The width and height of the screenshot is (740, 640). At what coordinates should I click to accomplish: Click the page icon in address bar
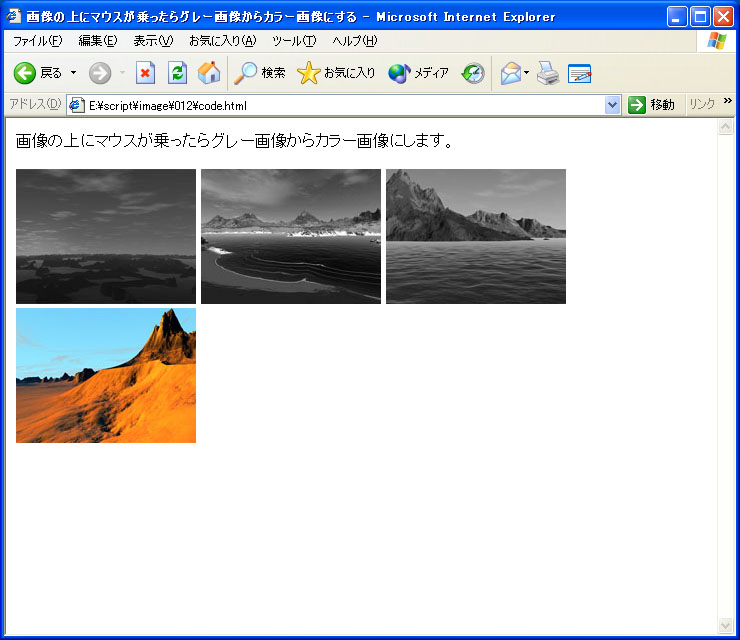[x=76, y=105]
